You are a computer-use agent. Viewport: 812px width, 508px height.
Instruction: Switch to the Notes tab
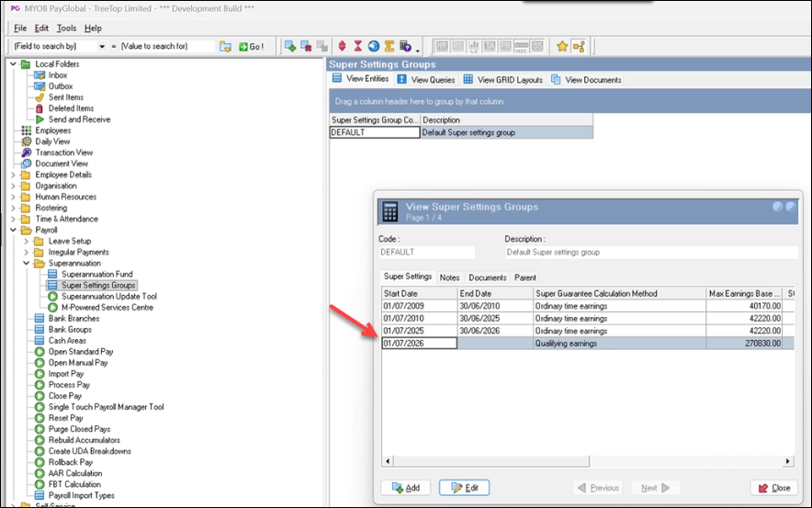(449, 277)
